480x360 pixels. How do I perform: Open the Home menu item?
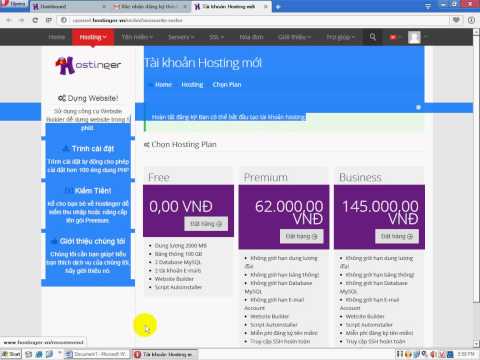click(x=57, y=37)
